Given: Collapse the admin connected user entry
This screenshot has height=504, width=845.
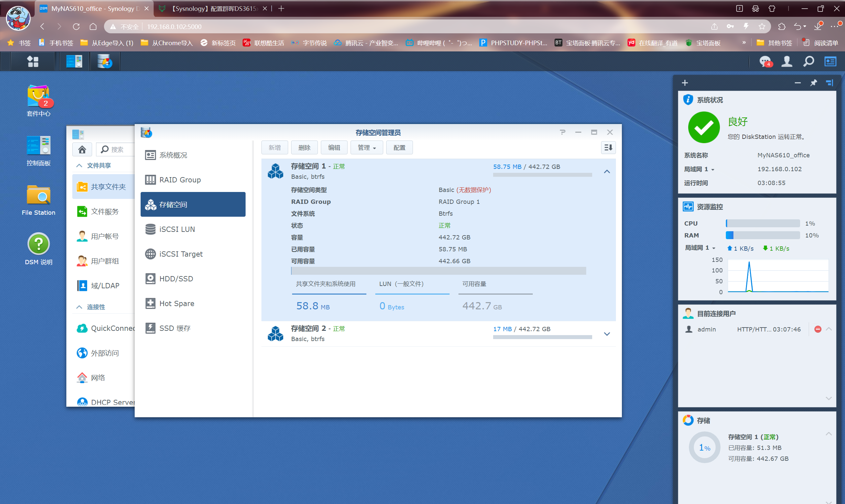Looking at the screenshot, I should (x=829, y=329).
